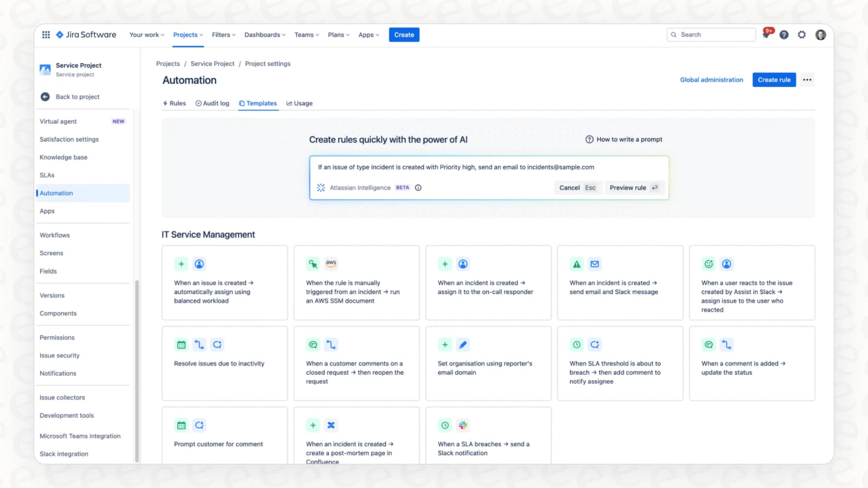Click the Preview rule button

pyautogui.click(x=634, y=187)
